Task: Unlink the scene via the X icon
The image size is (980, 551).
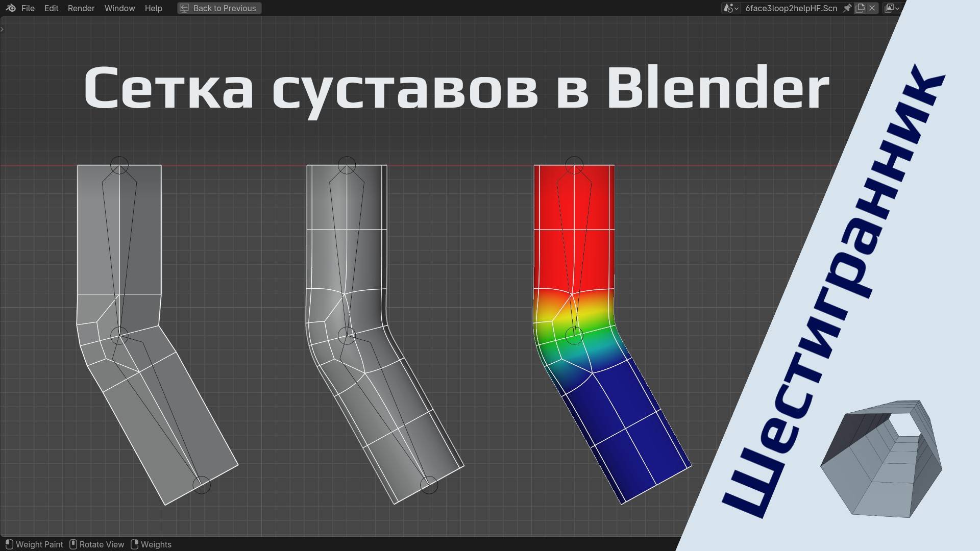Action: click(872, 8)
